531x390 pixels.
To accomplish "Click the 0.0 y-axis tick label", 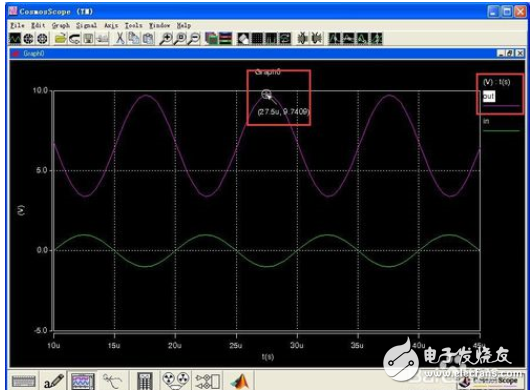I will pos(42,250).
